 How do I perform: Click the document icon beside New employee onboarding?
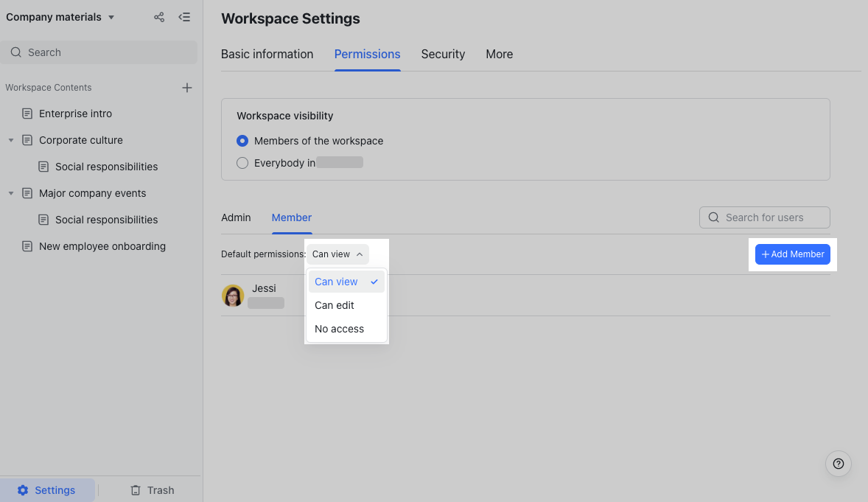[27, 246]
